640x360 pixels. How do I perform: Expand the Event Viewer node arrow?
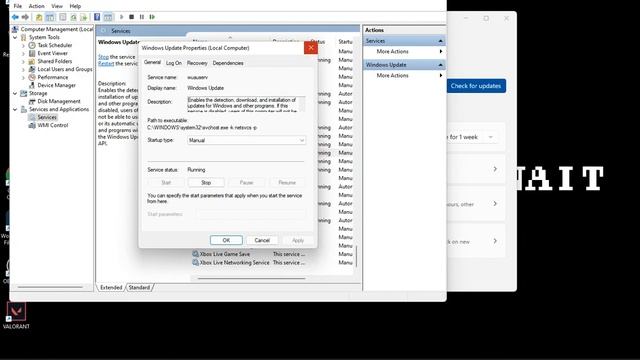click(24, 53)
